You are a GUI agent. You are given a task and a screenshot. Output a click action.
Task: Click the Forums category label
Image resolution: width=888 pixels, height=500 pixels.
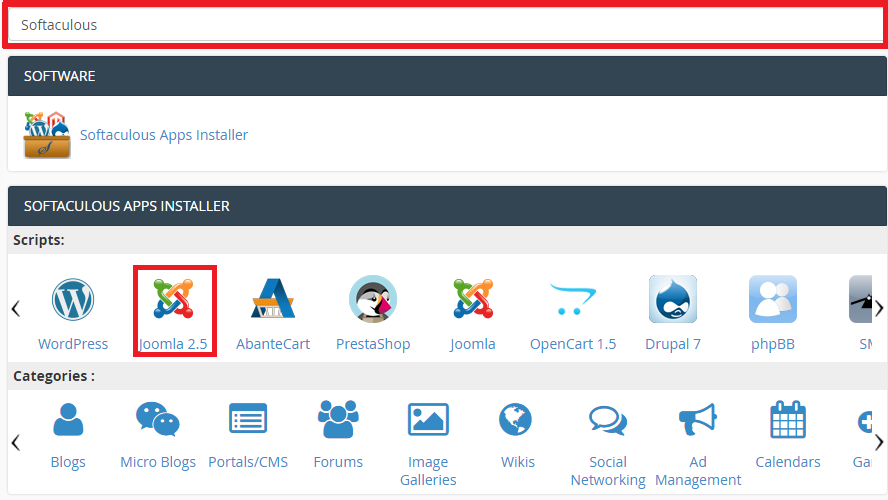coord(338,462)
